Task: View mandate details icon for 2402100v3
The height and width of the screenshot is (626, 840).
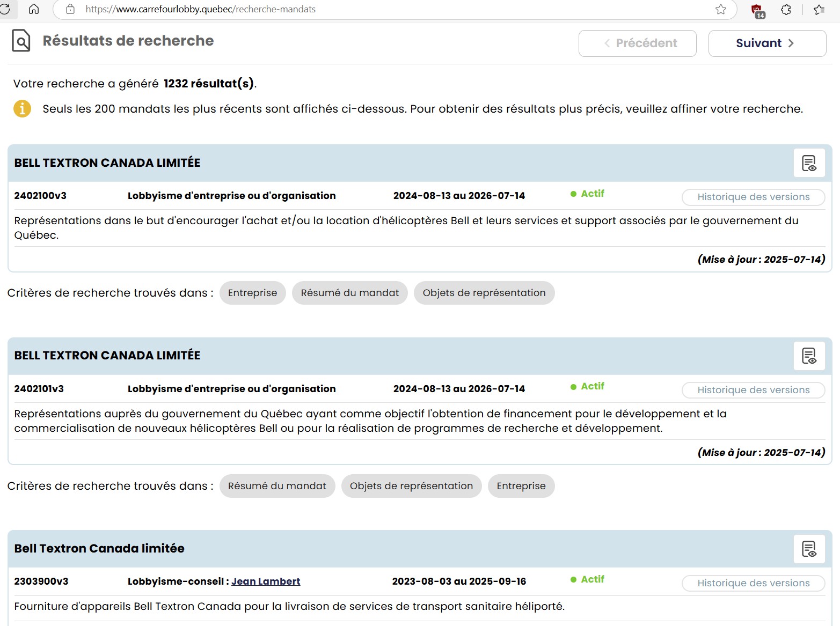Action: click(x=809, y=163)
